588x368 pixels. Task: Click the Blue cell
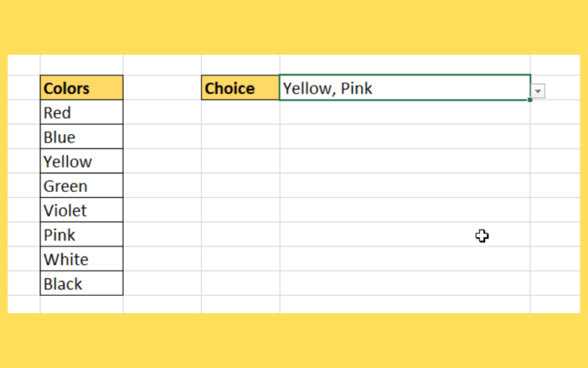(82, 136)
